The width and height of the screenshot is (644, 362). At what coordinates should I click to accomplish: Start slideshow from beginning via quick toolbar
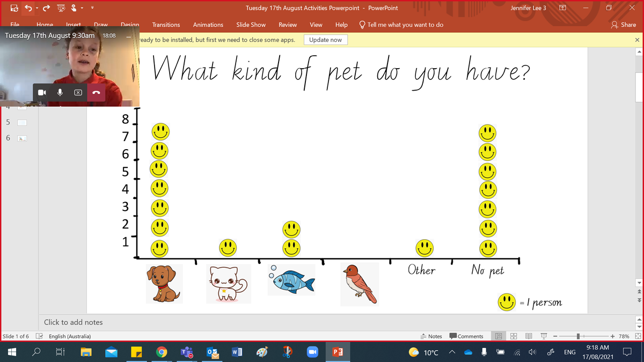[x=61, y=9]
